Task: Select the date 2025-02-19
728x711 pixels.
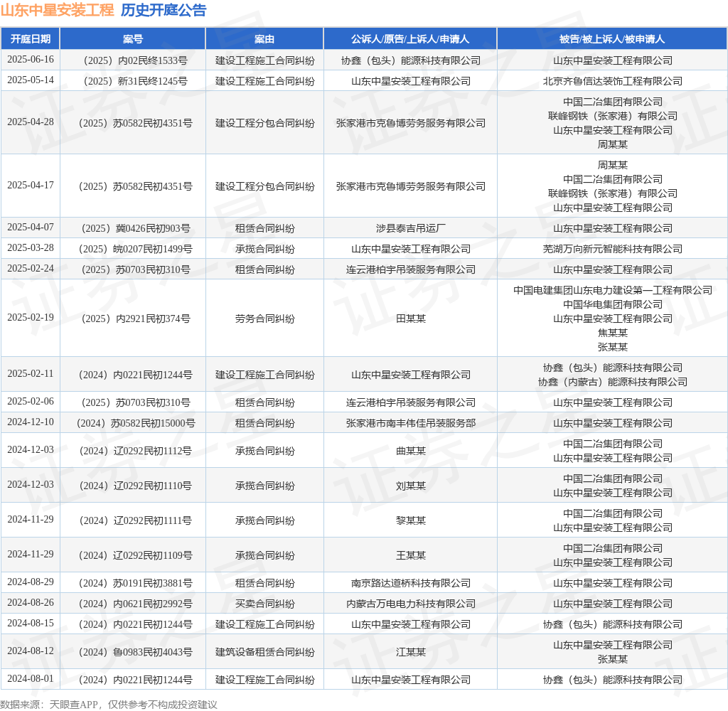Action: tap(31, 317)
